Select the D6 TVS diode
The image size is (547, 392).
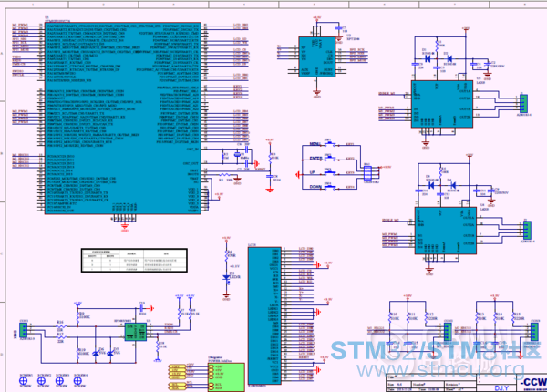tap(96, 354)
